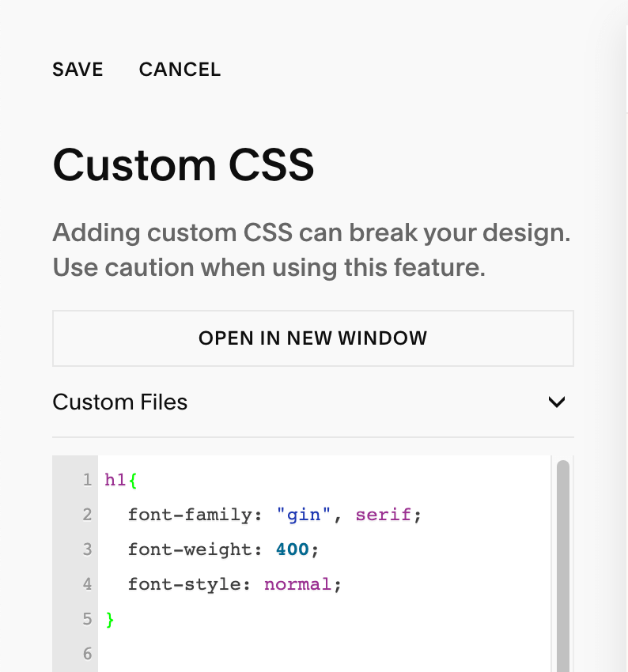The width and height of the screenshot is (628, 672).
Task: Click the font-style property name
Action: click(184, 584)
